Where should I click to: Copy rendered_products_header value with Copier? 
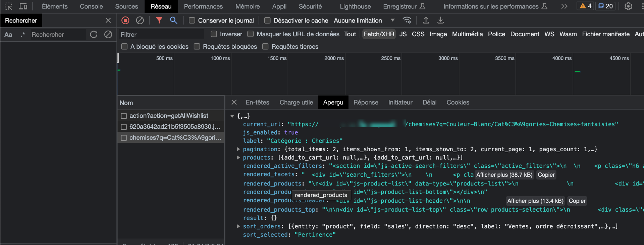point(577,201)
